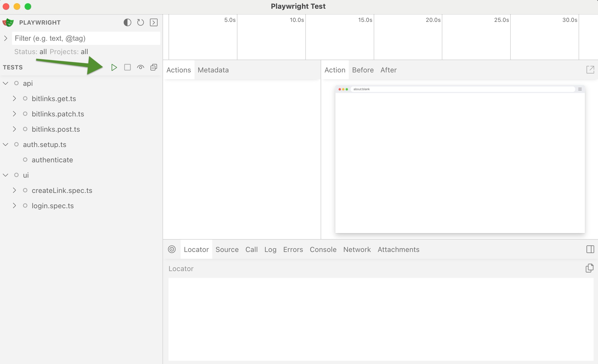Toggle the sidebar split layout icon
Image resolution: width=598 pixels, height=364 pixels.
pos(590,249)
